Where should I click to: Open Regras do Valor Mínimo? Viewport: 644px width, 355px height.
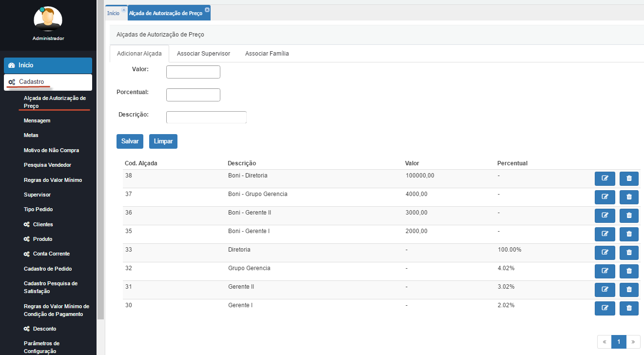pos(53,180)
